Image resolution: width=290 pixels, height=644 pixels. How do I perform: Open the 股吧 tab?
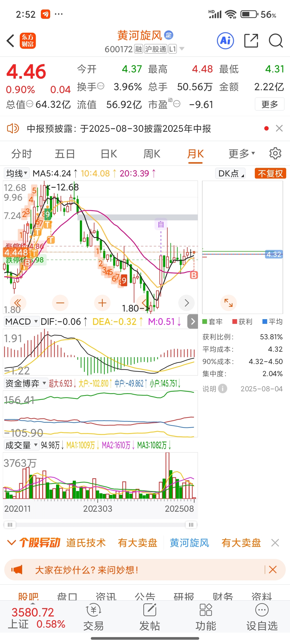[x=28, y=597]
